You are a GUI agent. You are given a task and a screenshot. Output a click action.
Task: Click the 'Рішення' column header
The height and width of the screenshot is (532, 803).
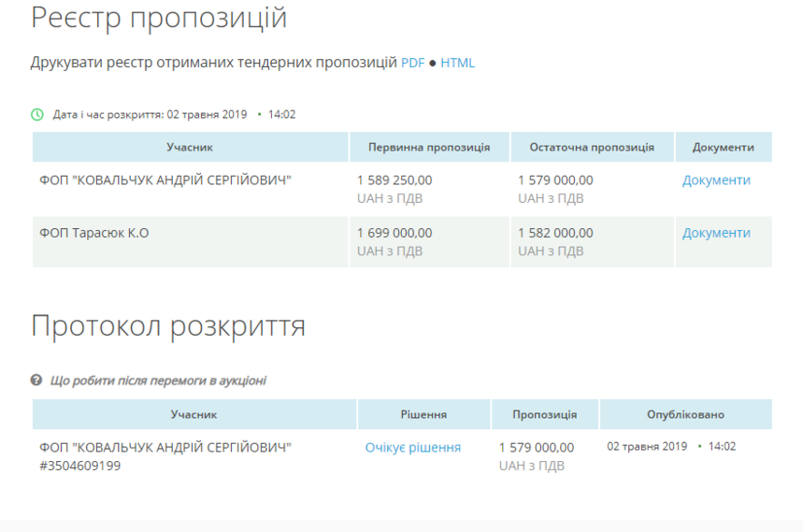pos(423,414)
